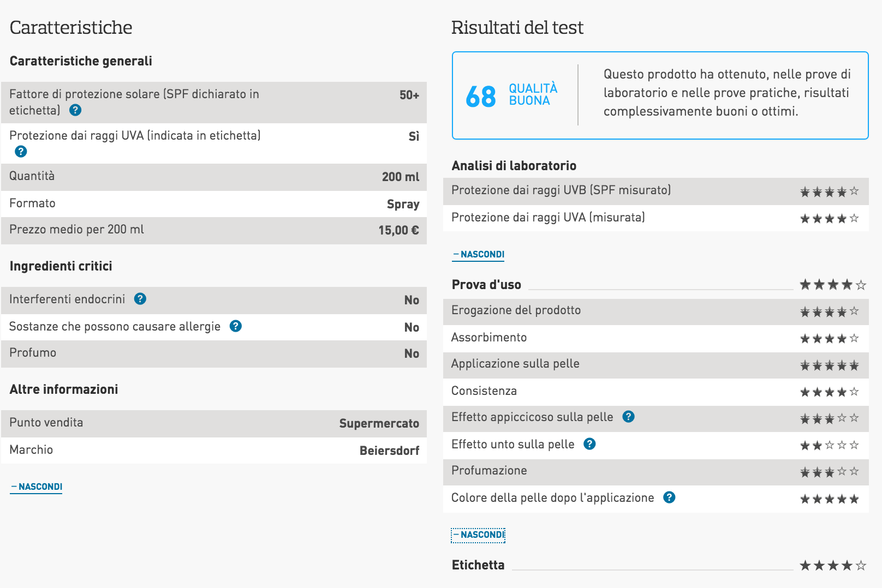Click the Prova d'uso star rating
Image resolution: width=882 pixels, height=588 pixels.
point(833,285)
